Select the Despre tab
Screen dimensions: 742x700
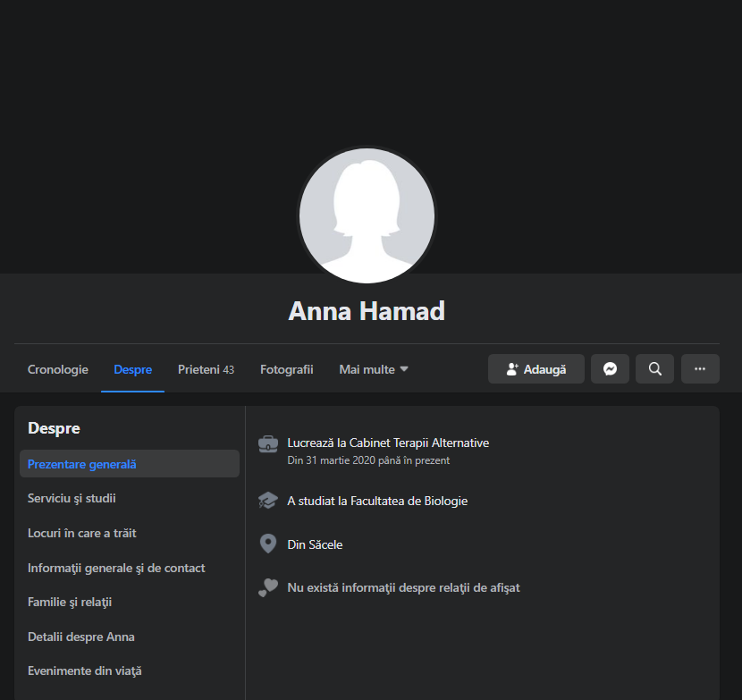[132, 369]
